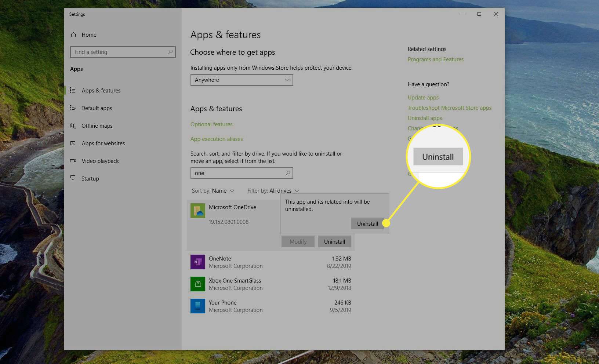Image resolution: width=599 pixels, height=364 pixels.
Task: Select Offline maps in the sidebar
Action: 97,126
